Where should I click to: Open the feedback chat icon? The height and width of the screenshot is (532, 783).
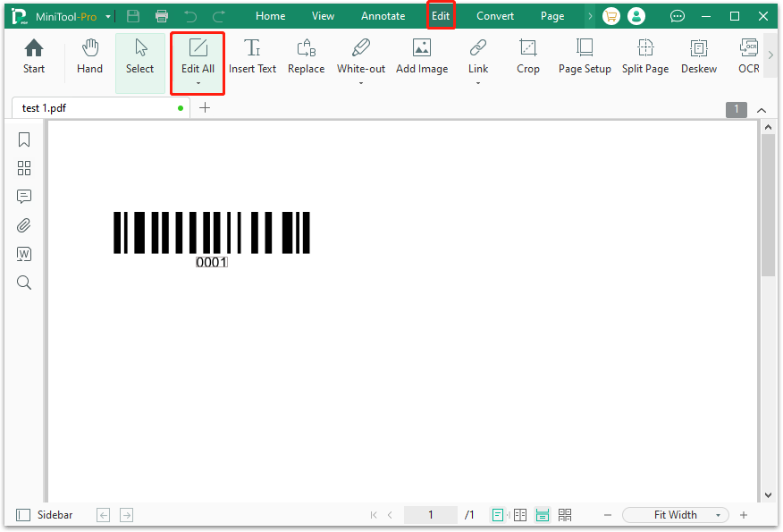point(678,16)
